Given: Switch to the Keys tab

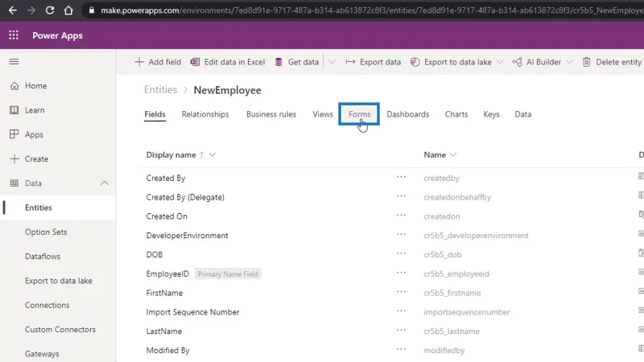Looking at the screenshot, I should tap(491, 114).
